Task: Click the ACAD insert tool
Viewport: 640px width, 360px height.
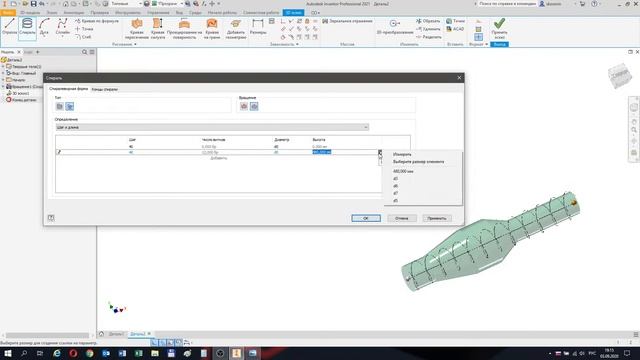Action: point(455,29)
